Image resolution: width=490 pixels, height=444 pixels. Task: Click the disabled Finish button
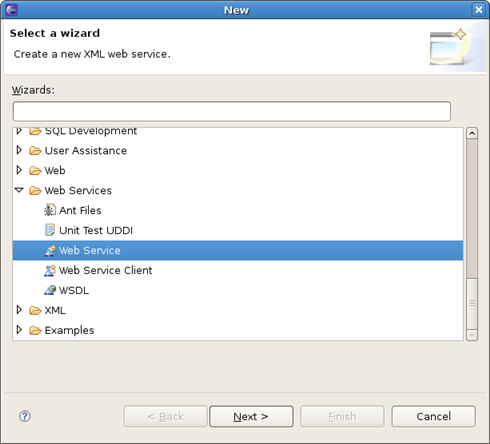(x=342, y=416)
